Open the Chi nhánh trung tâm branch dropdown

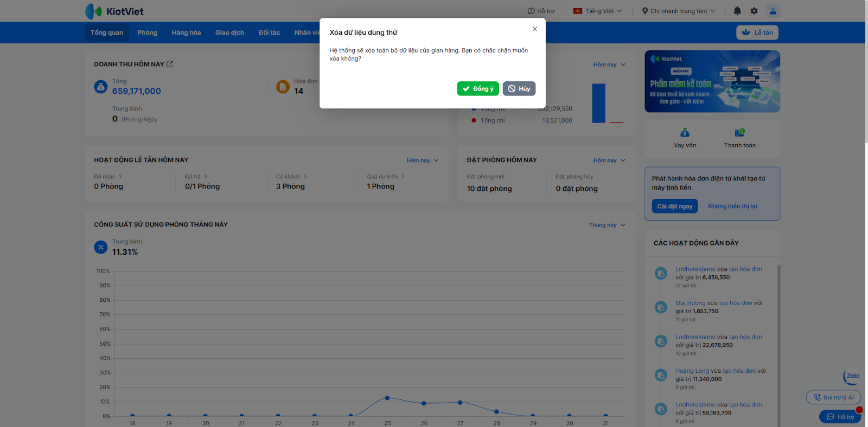pos(679,11)
